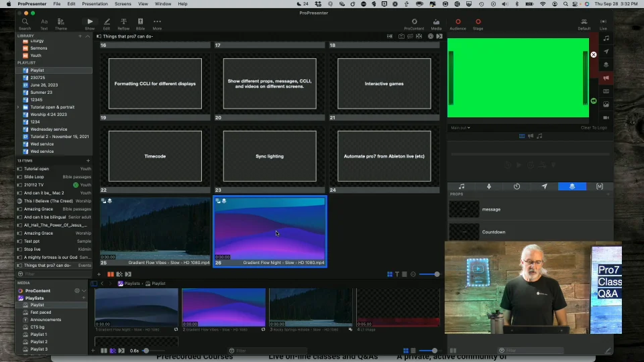This screenshot has width=644, height=362.
Task: Switch slides to text outline view
Action: 396,274
